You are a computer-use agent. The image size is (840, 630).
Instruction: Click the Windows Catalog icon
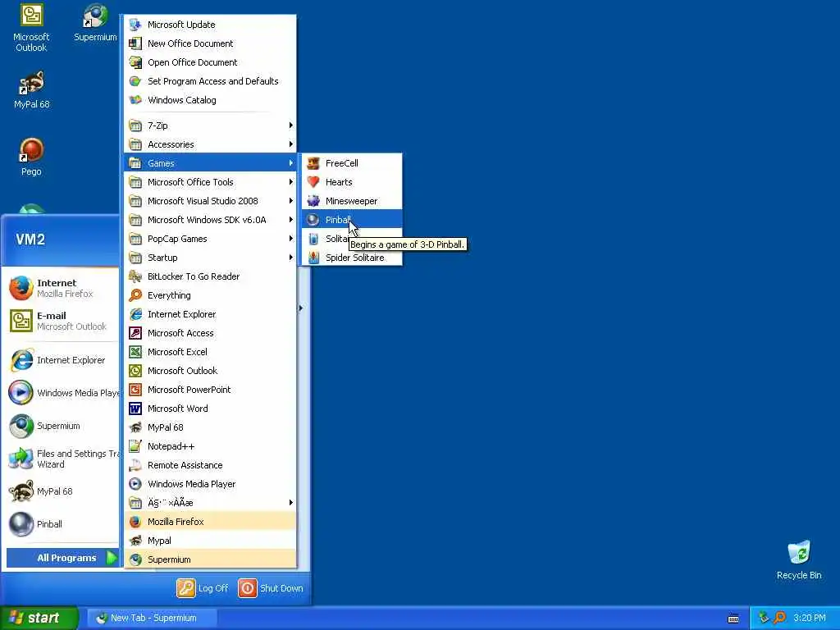click(135, 99)
